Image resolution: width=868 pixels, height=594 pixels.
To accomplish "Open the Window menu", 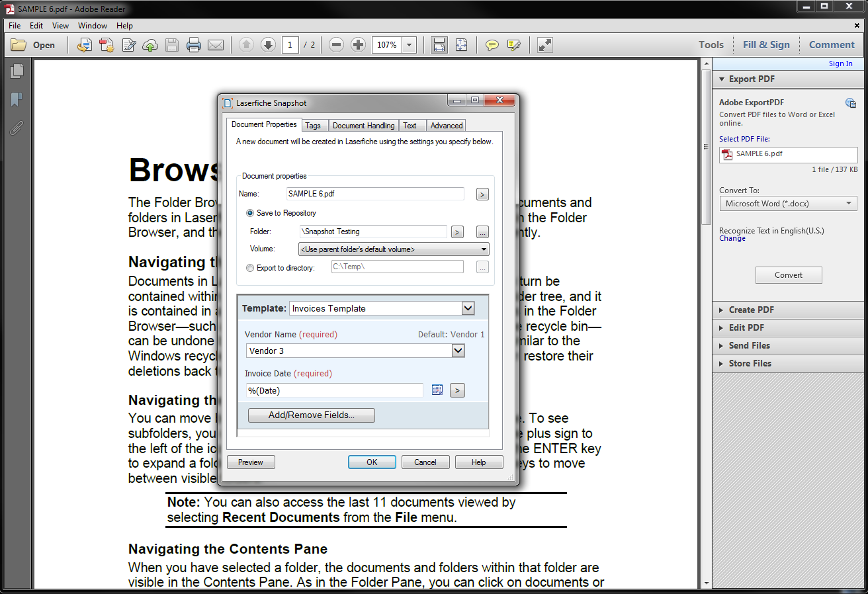I will coord(93,26).
